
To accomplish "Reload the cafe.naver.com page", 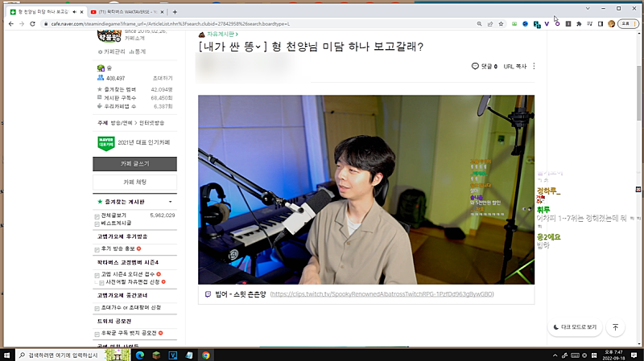I will click(32, 24).
